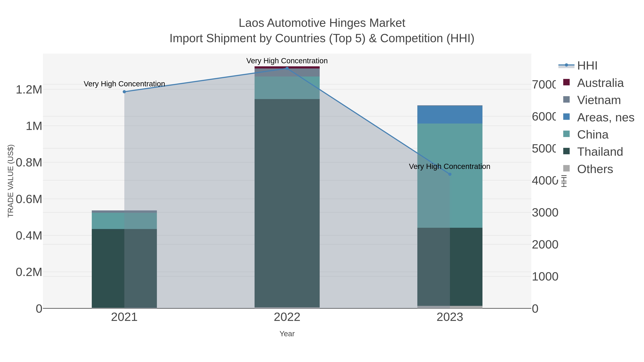
Task: Select China bar segment in 2021
Action: coord(124,221)
